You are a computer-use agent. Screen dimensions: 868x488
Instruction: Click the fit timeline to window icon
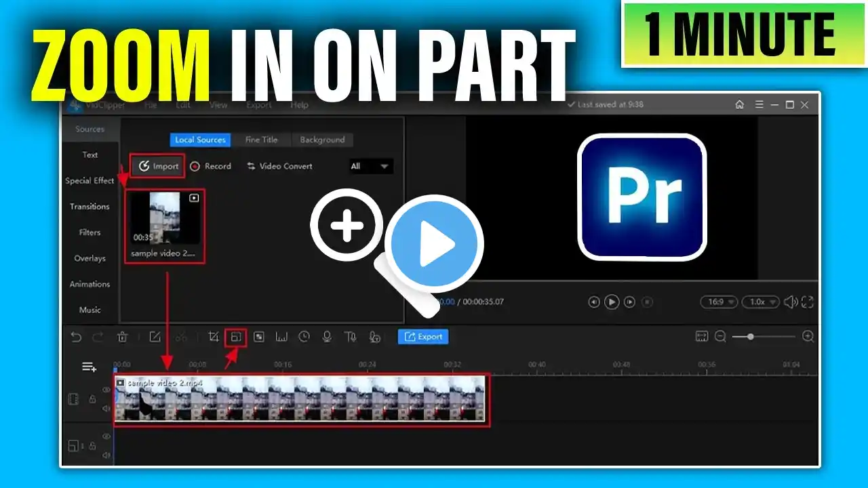702,336
